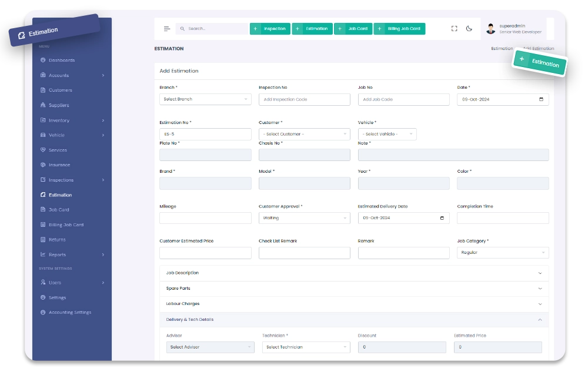588x372 pixels.
Task: Enter fullscreen mode via top bar icon
Action: pyautogui.click(x=454, y=28)
